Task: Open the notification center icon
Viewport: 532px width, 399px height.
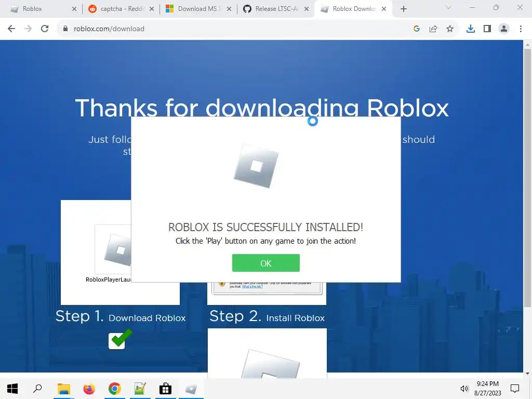Action: pyautogui.click(x=515, y=389)
